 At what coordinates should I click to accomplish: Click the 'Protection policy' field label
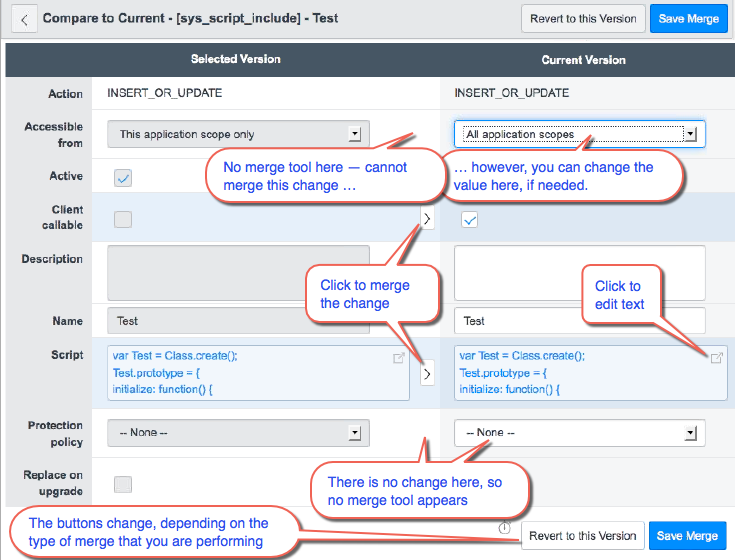(x=55, y=433)
